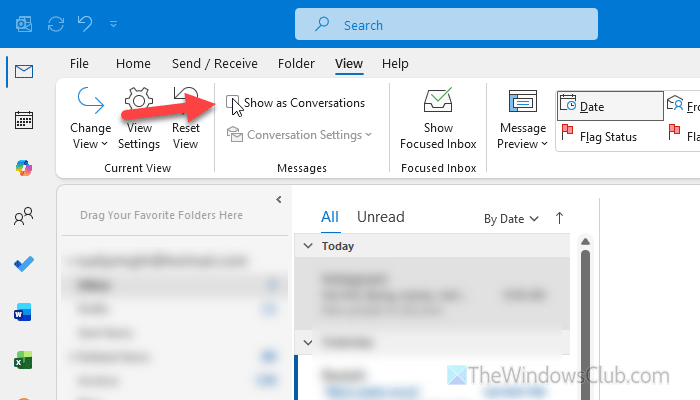Open View Settings gear button
The height and width of the screenshot is (400, 700).
[139, 118]
